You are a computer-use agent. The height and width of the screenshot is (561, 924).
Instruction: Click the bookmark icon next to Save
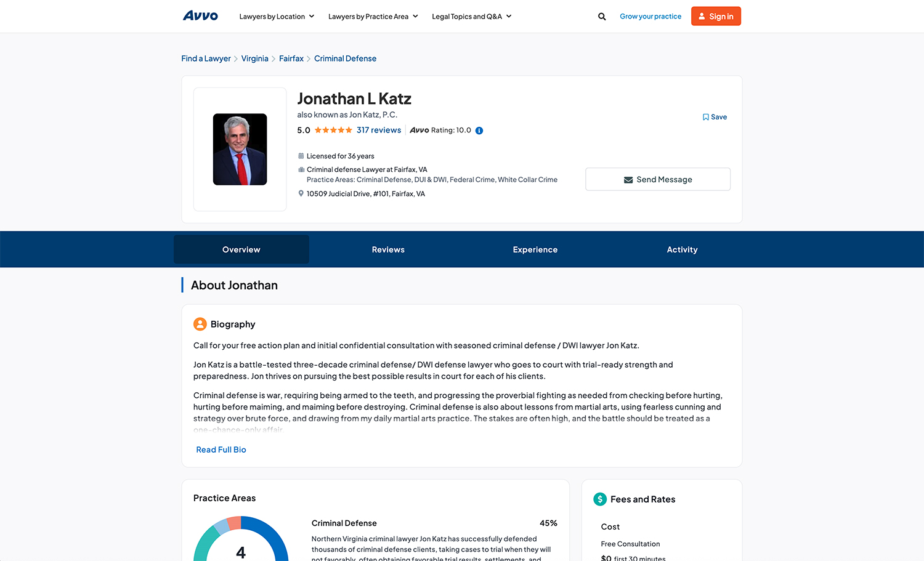pos(705,116)
